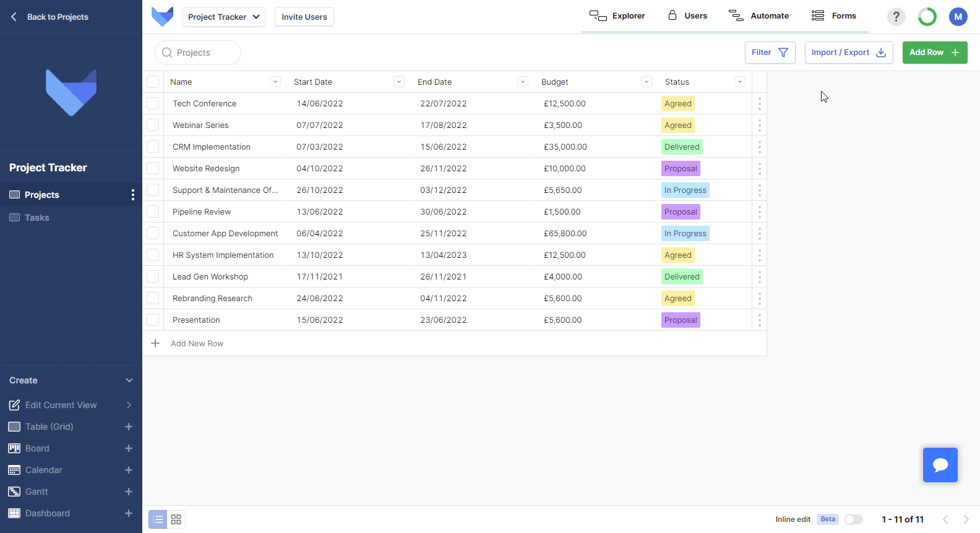
Task: Check the Tech Conference row checkbox
Action: (x=153, y=103)
